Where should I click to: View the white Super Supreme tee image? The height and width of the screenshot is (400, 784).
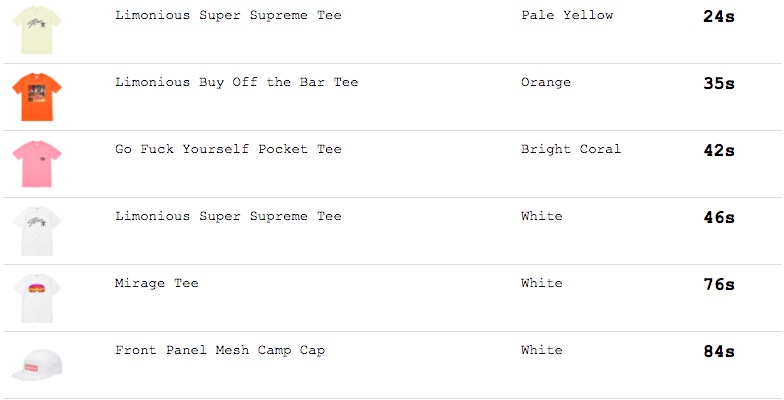click(x=37, y=231)
